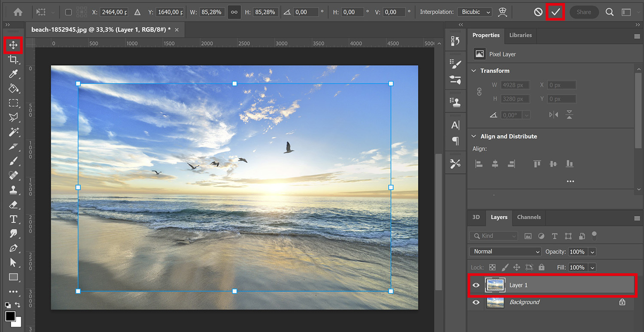Collapse the Transform section
Image resolution: width=644 pixels, height=332 pixels.
pyautogui.click(x=474, y=70)
